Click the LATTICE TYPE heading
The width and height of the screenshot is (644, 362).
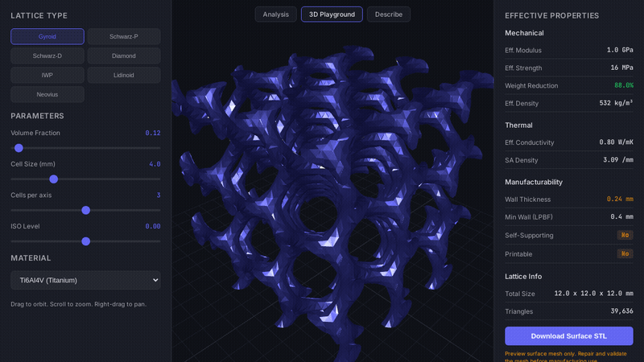[39, 15]
